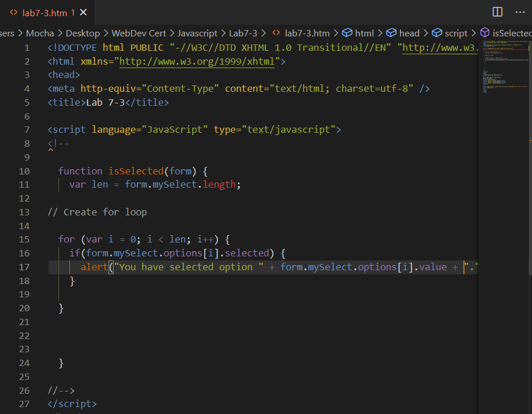The image size is (532, 414).
Task: Click the 'You have selected option' string
Action: [x=189, y=267]
